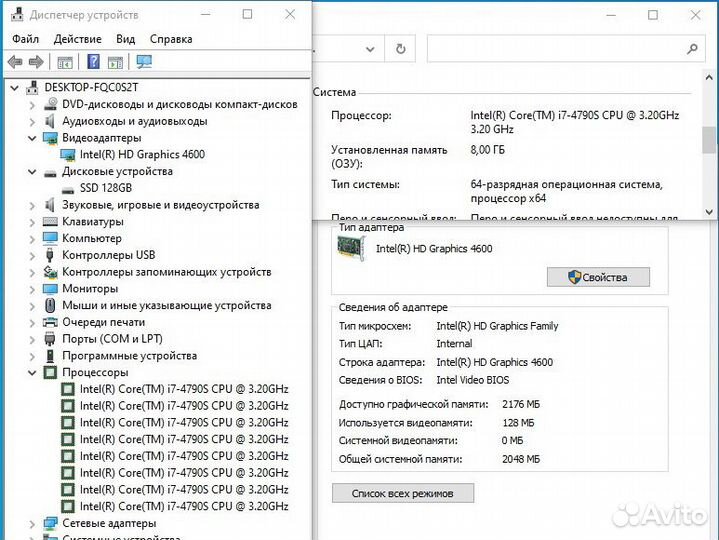Open the Справка menu
The width and height of the screenshot is (719, 540).
(171, 39)
